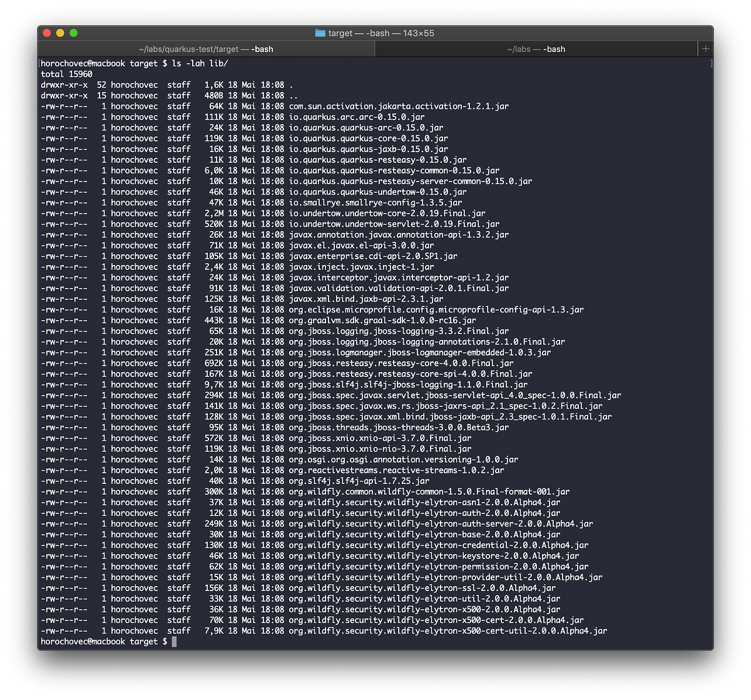751x700 pixels.
Task: Select io.smallrye.smallrye-config-1.3.5.jar filename
Action: 375,202
